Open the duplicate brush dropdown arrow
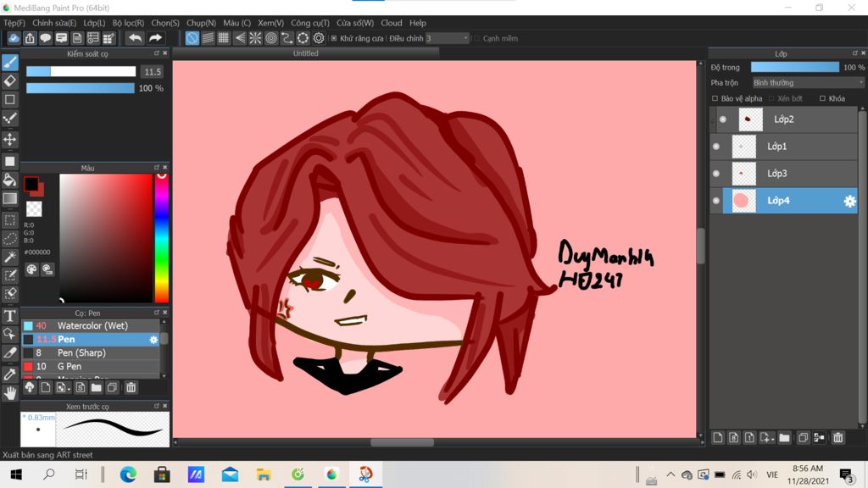868x488 pixels. [x=70, y=389]
